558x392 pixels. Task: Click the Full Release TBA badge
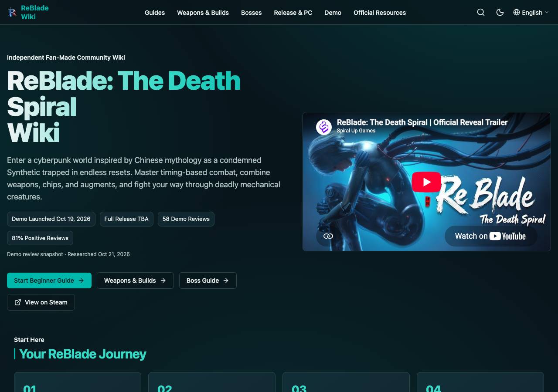point(126,219)
